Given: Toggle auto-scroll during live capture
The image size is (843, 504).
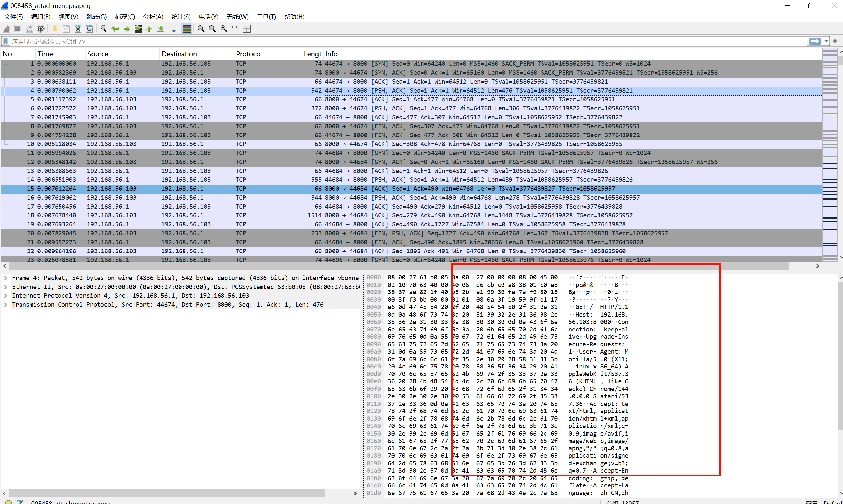Looking at the screenshot, I should point(173,29).
